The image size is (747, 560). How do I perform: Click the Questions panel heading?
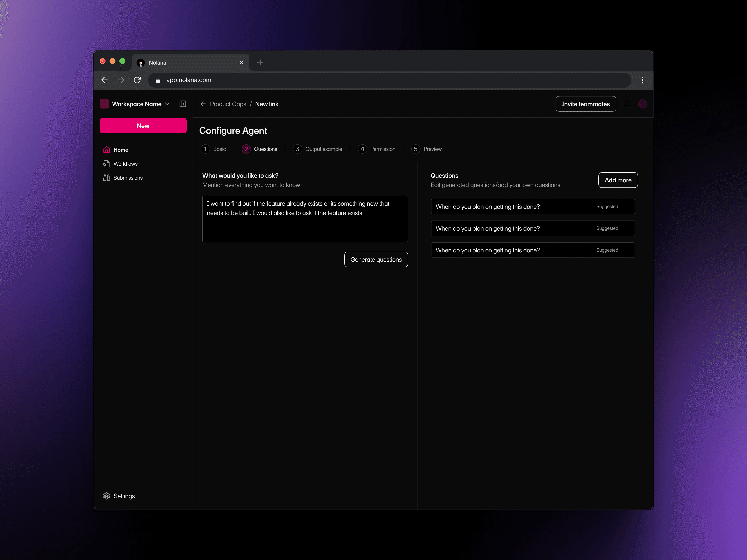444,176
